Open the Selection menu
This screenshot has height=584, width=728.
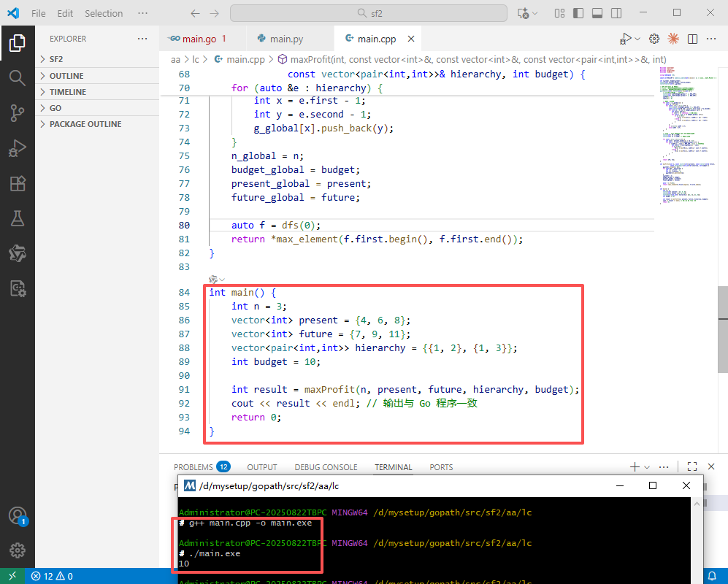[x=104, y=13]
